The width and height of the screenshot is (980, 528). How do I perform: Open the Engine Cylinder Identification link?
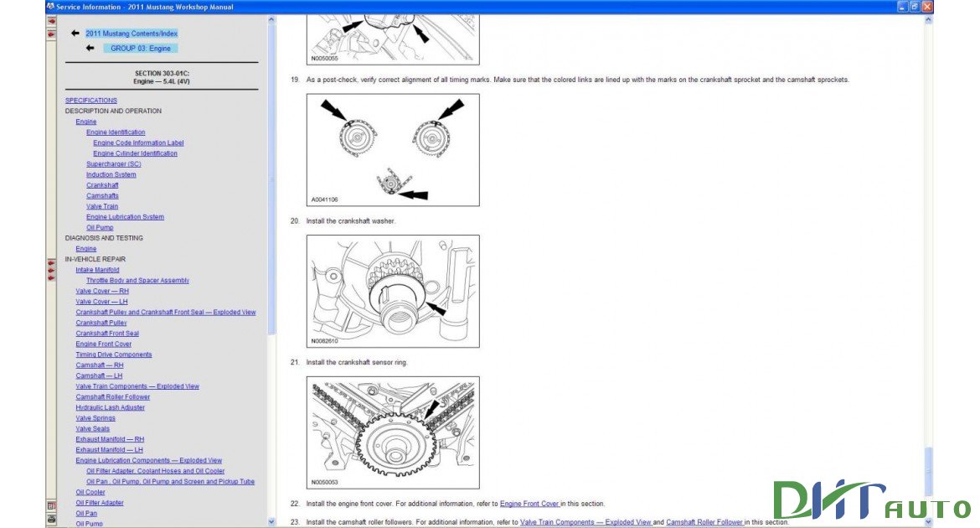135,153
